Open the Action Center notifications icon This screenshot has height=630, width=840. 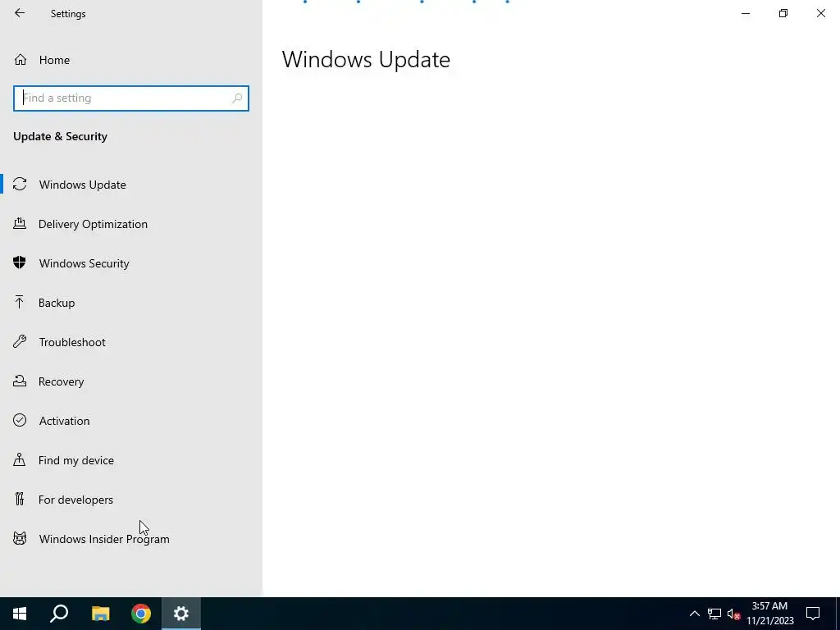[813, 614]
